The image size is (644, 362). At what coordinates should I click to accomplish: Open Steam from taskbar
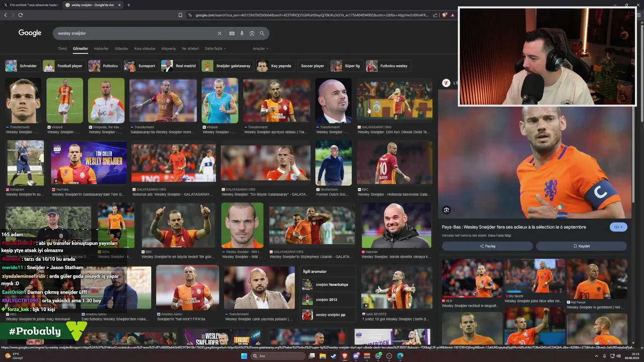(333, 356)
